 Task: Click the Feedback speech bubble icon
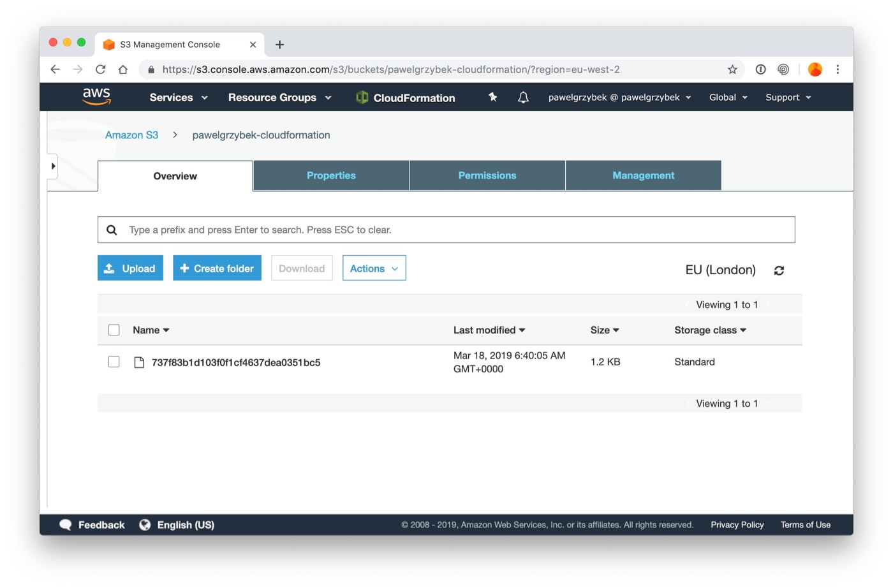[x=66, y=524]
